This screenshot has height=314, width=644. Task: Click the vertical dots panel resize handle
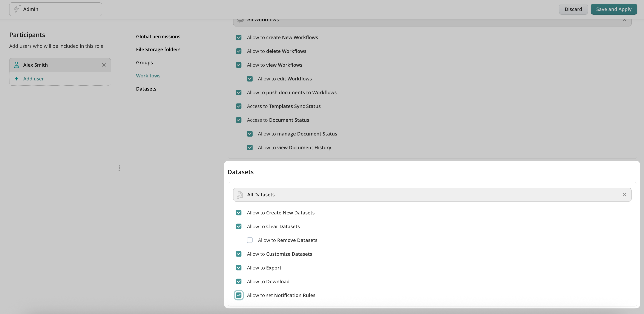coord(119,168)
